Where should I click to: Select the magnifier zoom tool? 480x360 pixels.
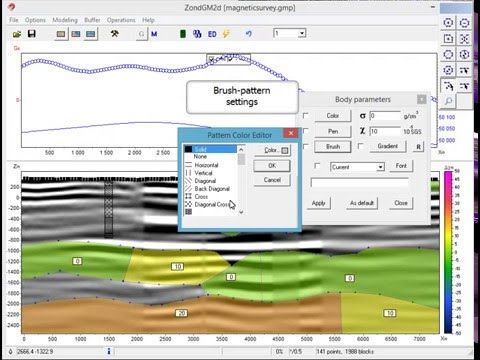(448, 101)
